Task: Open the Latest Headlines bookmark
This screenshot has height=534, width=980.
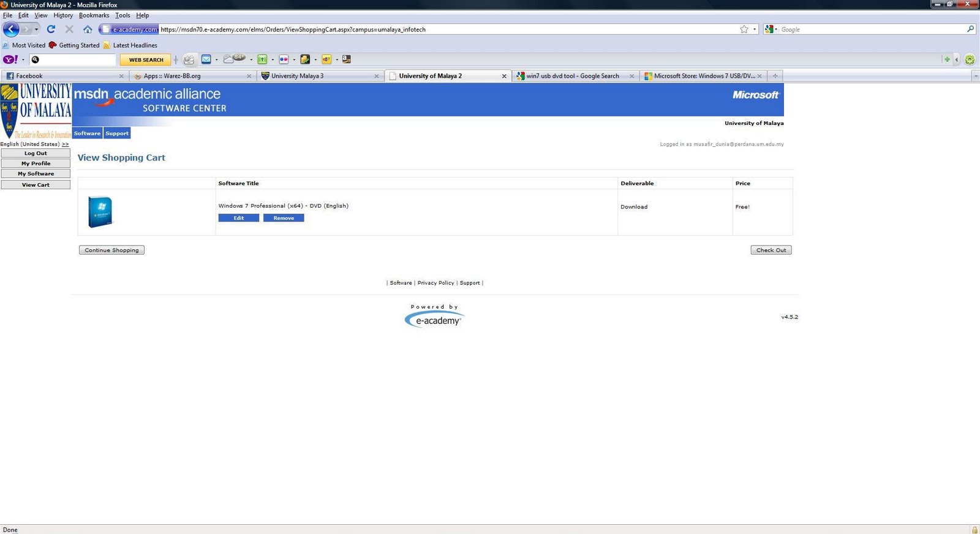Action: coord(130,45)
